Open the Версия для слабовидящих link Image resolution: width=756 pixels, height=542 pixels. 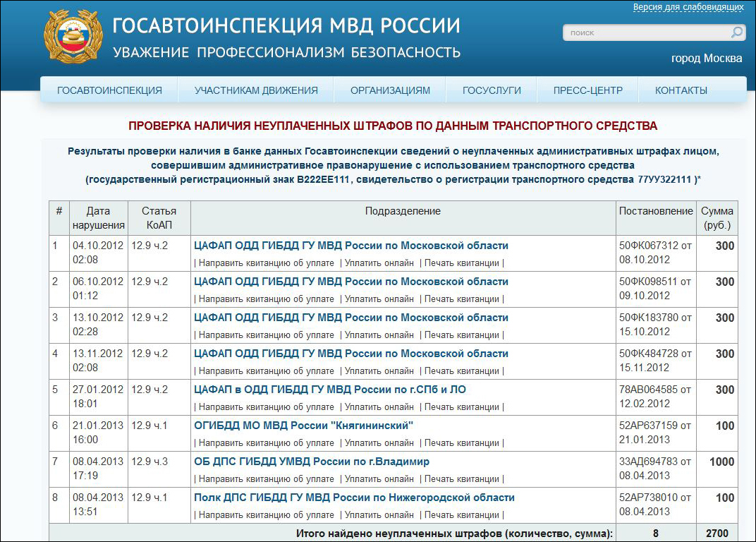click(x=688, y=7)
